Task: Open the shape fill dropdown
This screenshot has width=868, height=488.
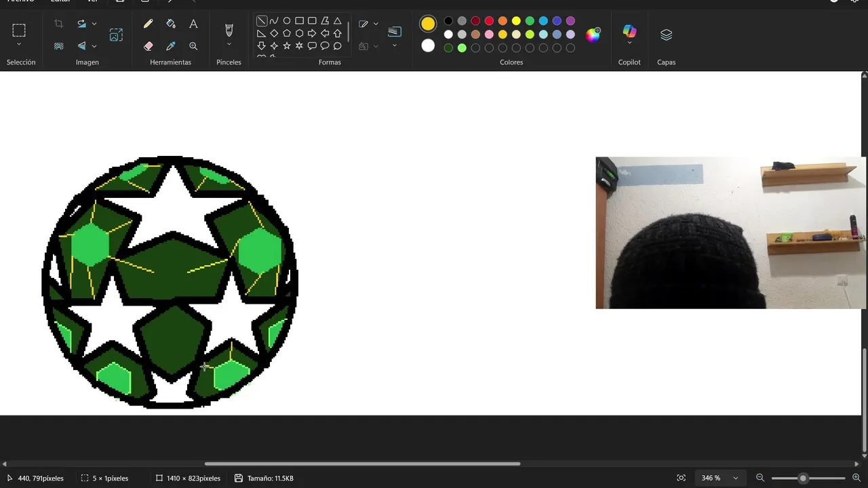Action: coord(376,46)
